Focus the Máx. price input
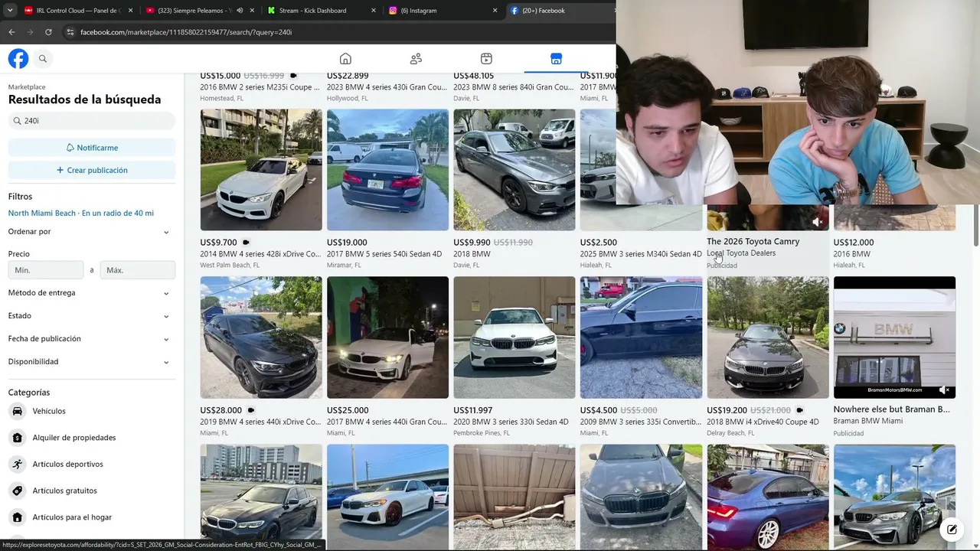 (138, 270)
